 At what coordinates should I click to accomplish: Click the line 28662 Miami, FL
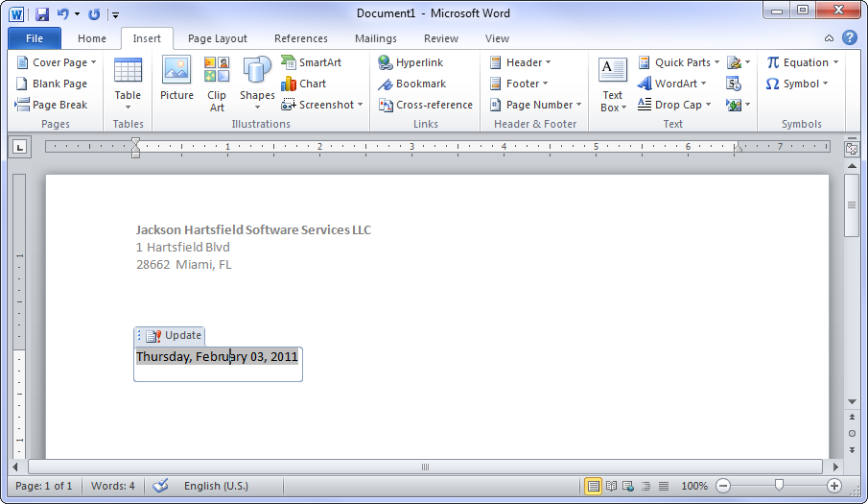[x=184, y=265]
